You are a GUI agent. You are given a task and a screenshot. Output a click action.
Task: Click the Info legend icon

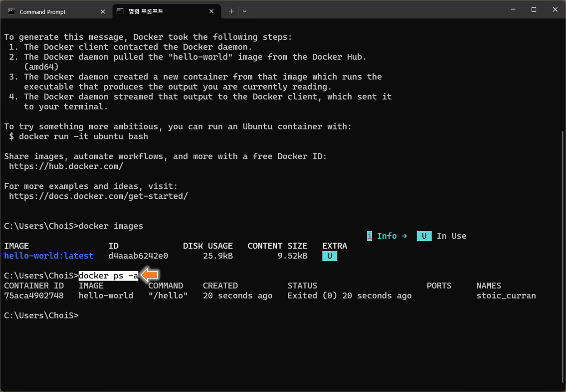(x=370, y=236)
